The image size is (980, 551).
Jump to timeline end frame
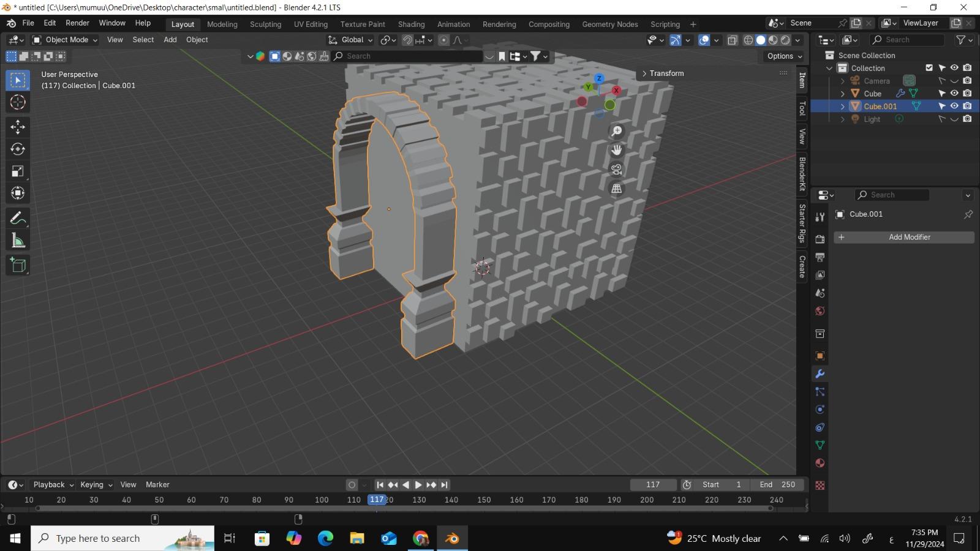(445, 485)
